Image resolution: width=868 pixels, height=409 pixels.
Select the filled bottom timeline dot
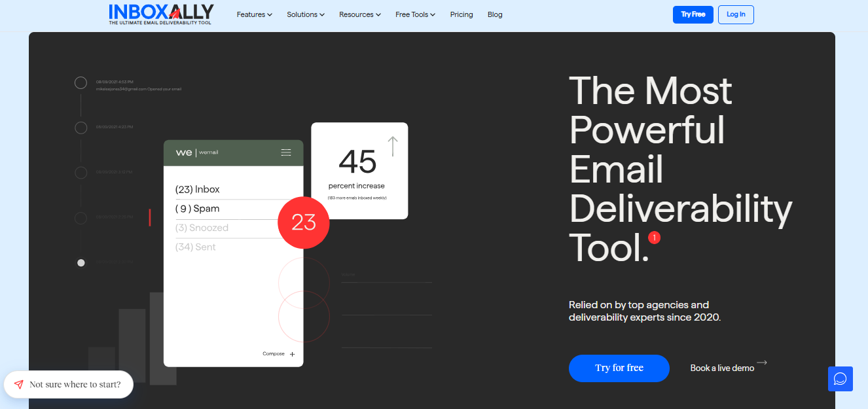[81, 263]
